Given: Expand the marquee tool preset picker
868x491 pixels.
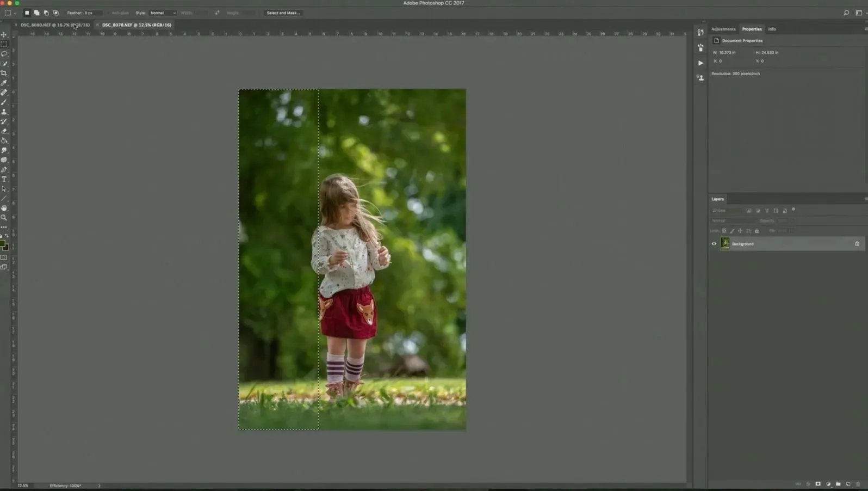Looking at the screenshot, I should [x=10, y=13].
